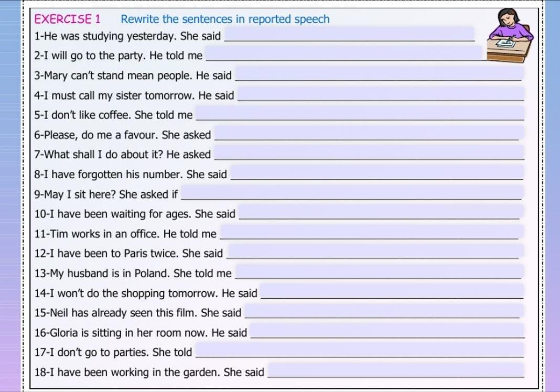Click field after 'May I sit here? She asked if'
This screenshot has height=392, width=560.
(x=352, y=192)
